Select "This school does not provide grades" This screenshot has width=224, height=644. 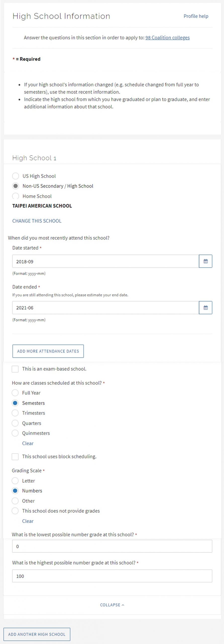coord(15,511)
